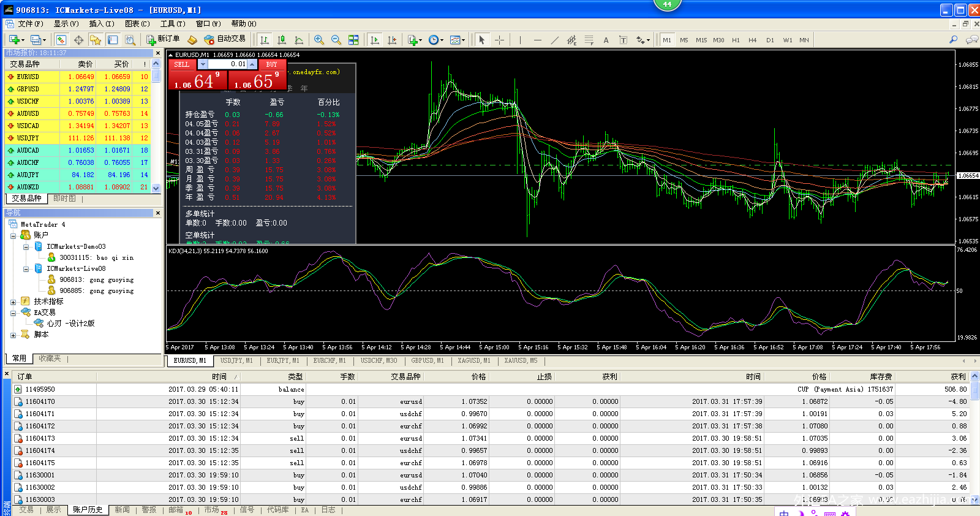Toggle 自动交易 auto trading

[225, 39]
